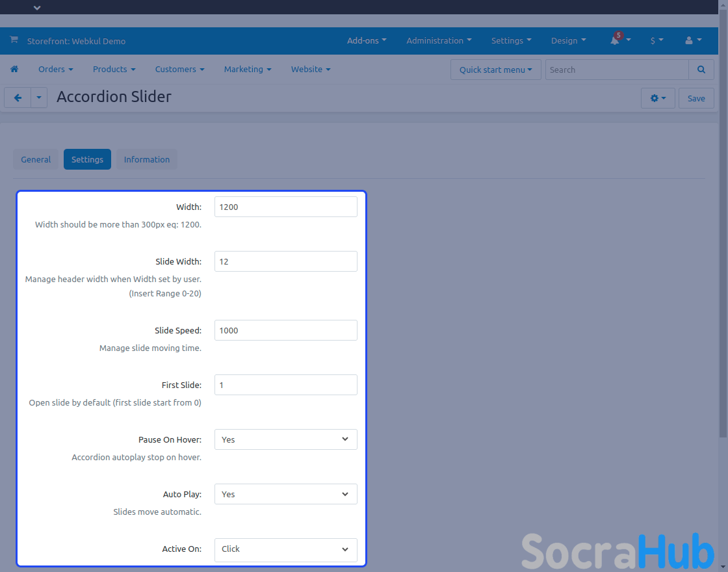Open the Add-ons menu
728x572 pixels.
coord(367,40)
